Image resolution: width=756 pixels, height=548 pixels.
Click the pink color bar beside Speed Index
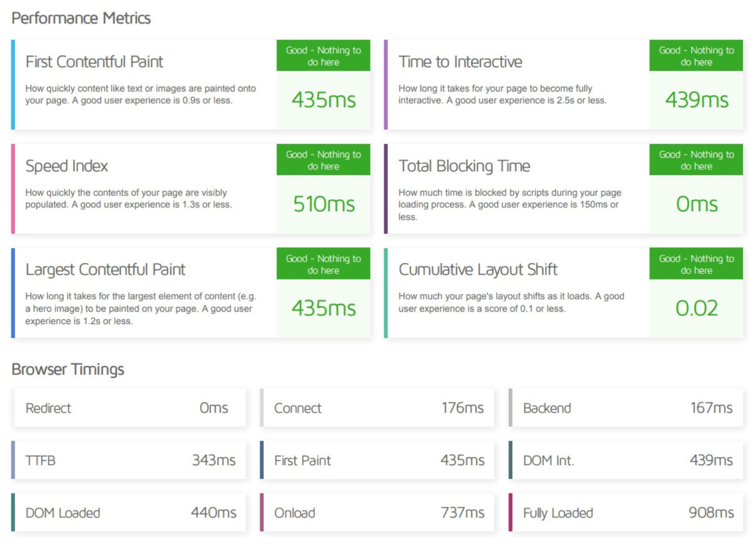13,189
